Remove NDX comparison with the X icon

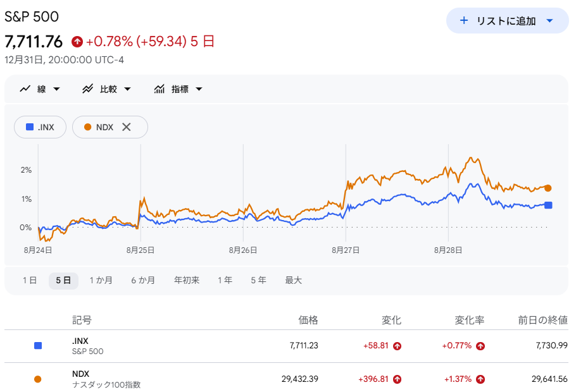(127, 127)
